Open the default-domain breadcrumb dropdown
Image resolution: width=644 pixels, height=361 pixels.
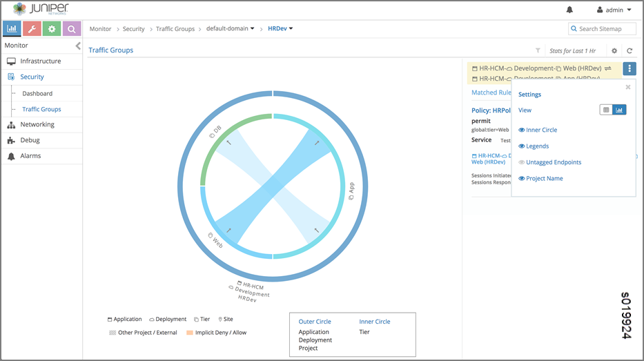[x=231, y=29]
